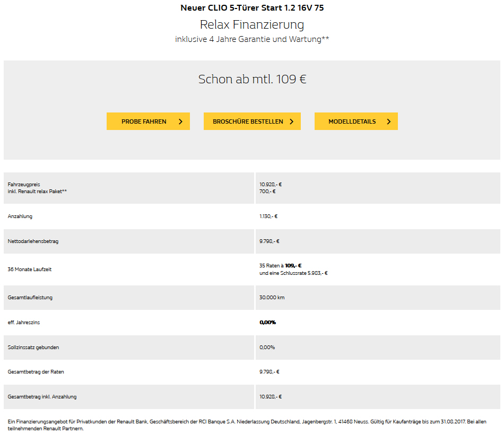
Task: Click the 'Sollzinssatz gebunden' label
Action: [33, 347]
